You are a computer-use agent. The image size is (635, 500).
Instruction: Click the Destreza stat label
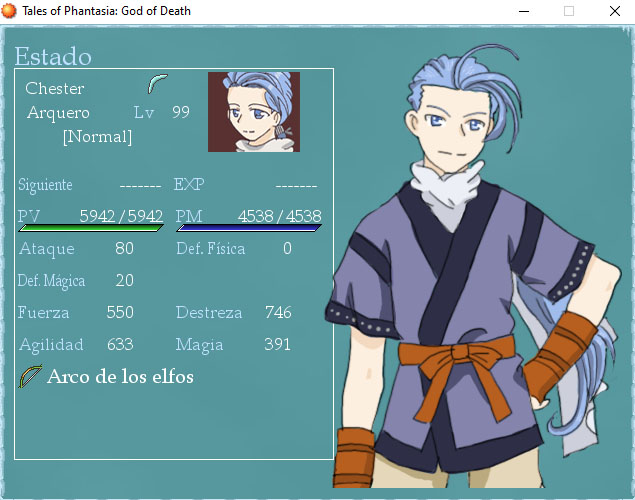pyautogui.click(x=209, y=313)
